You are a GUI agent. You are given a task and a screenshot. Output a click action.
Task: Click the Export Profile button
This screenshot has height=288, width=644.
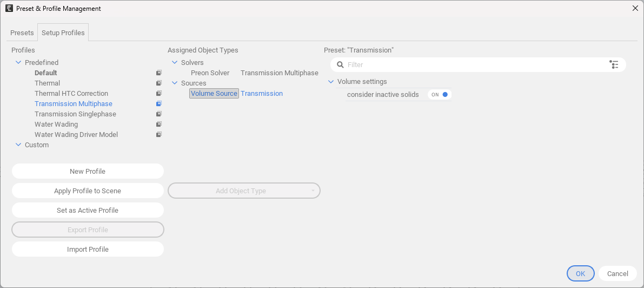click(x=88, y=230)
